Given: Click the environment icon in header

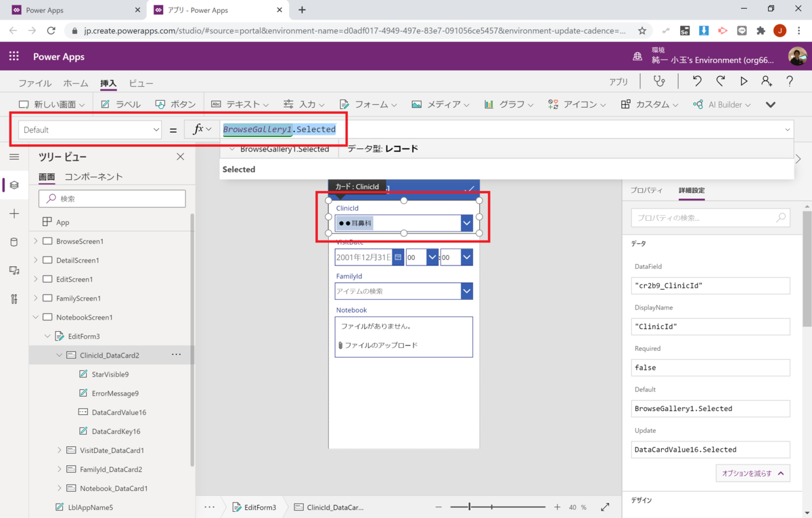Looking at the screenshot, I should pos(637,57).
